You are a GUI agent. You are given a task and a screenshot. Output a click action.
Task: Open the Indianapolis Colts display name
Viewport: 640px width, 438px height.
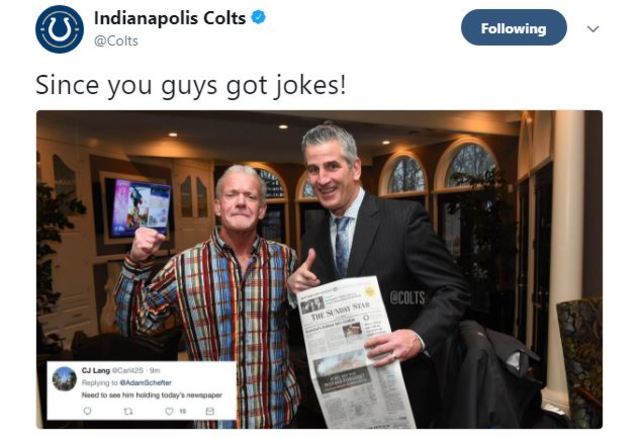point(169,18)
